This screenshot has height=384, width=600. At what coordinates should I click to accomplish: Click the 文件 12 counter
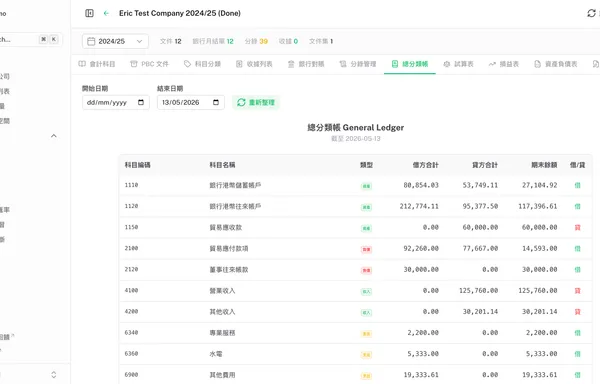pyautogui.click(x=171, y=41)
